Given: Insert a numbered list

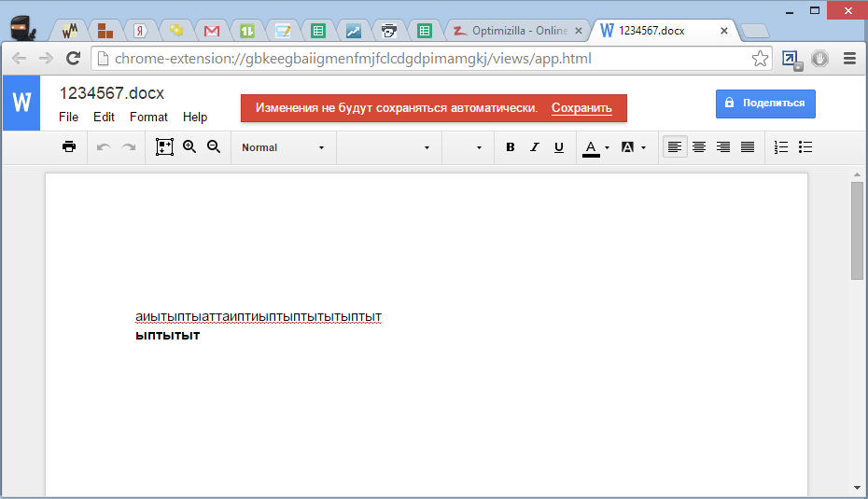Looking at the screenshot, I should 782,147.
